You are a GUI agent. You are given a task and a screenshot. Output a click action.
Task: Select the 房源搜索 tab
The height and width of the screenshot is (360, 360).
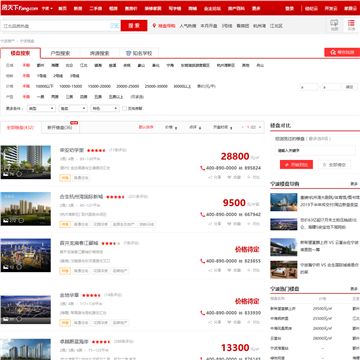click(99, 53)
